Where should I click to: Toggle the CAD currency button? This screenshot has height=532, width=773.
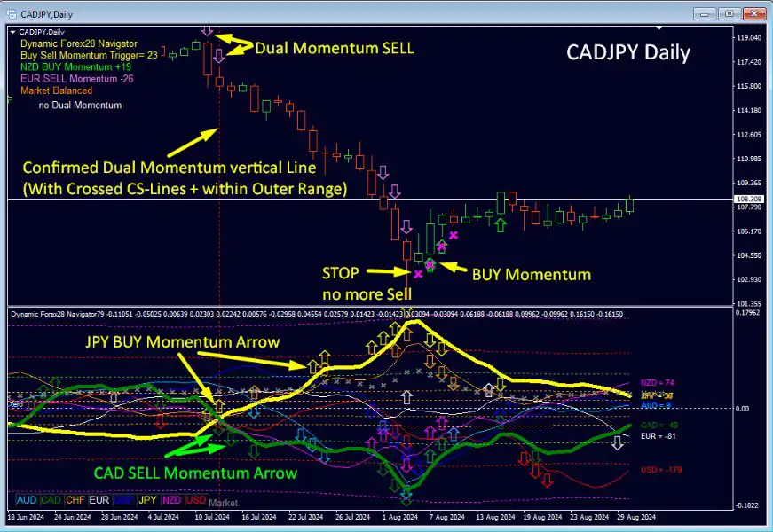[x=51, y=501]
